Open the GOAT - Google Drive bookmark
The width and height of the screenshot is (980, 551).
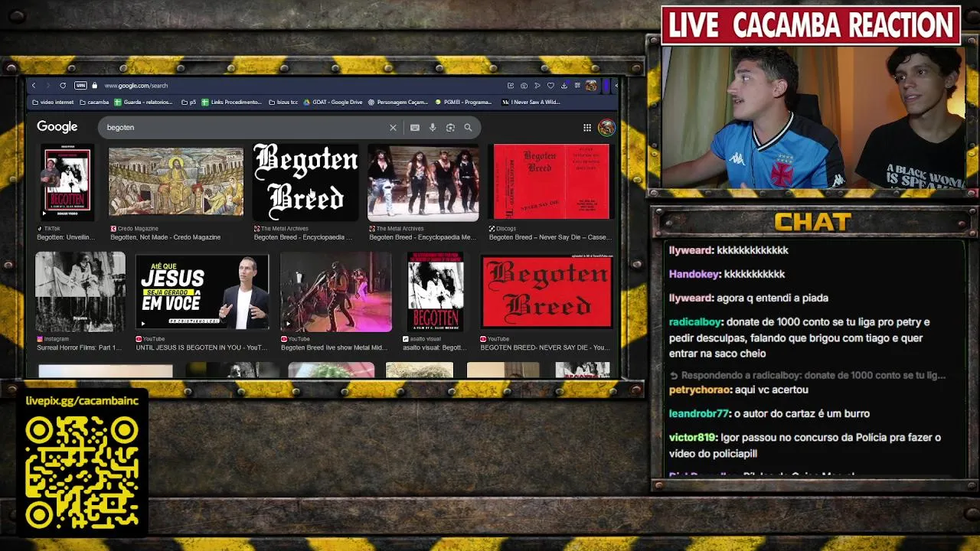[332, 102]
